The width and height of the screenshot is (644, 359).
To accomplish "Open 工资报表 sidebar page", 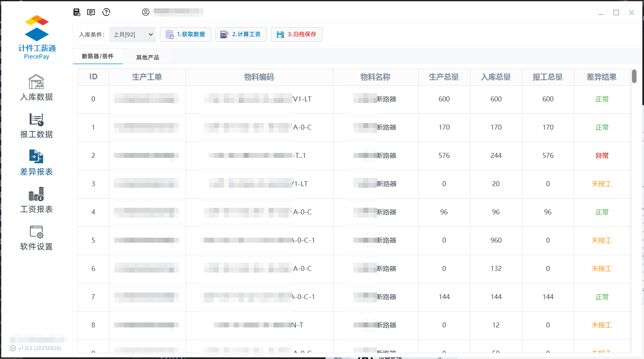I will point(37,200).
